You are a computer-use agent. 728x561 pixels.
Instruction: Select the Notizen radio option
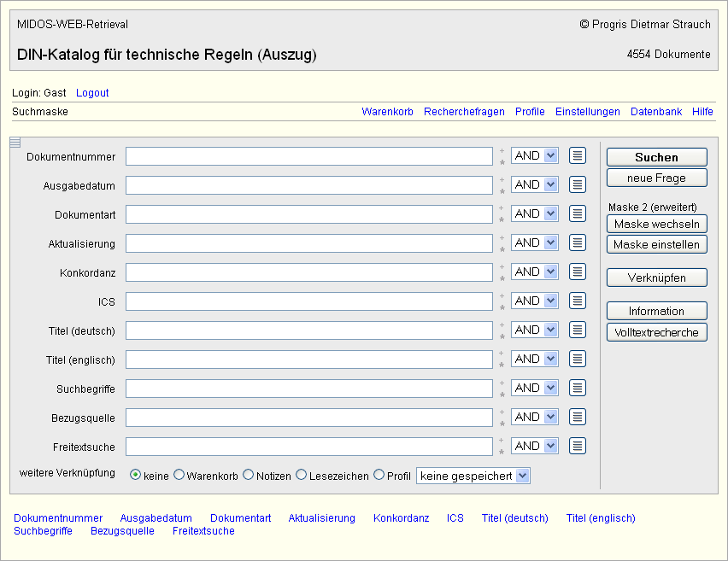click(249, 475)
